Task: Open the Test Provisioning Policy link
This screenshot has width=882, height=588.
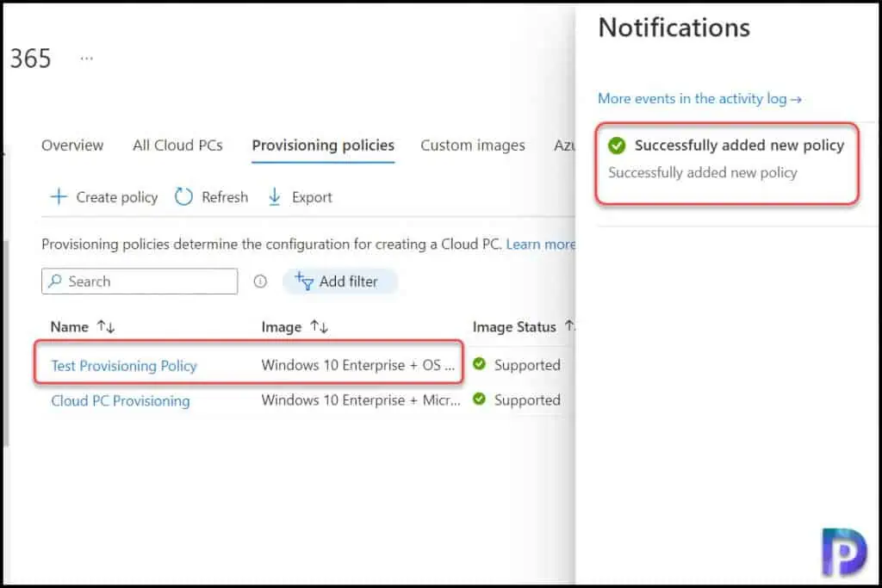Action: pos(124,365)
